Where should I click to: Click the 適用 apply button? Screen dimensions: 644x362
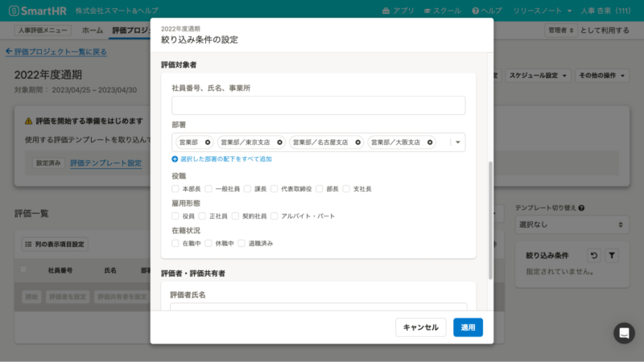[468, 327]
